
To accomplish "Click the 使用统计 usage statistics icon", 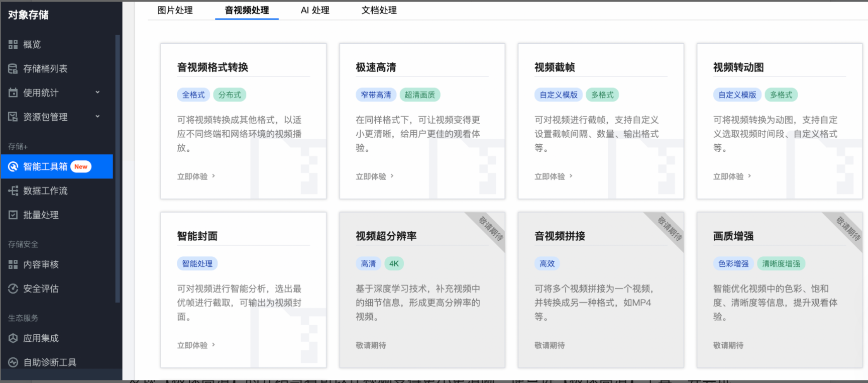I will click(x=13, y=93).
